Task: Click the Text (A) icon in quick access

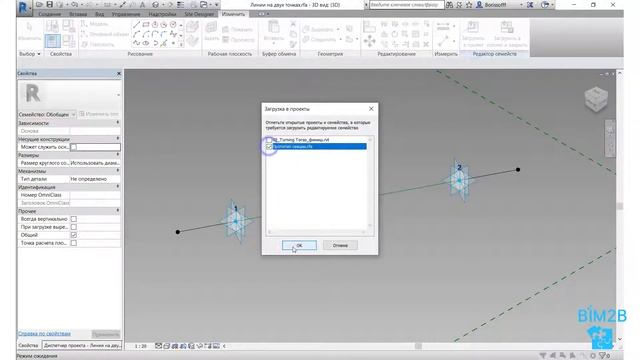Action: (x=142, y=5)
